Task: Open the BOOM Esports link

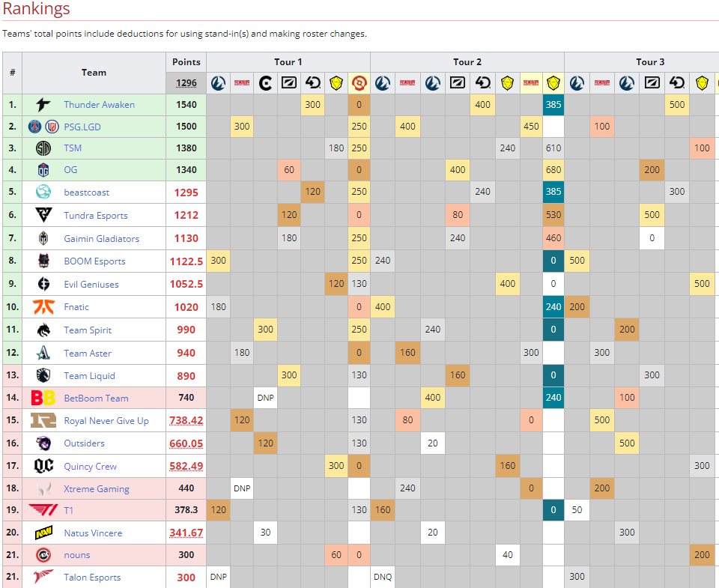Action: click(94, 261)
